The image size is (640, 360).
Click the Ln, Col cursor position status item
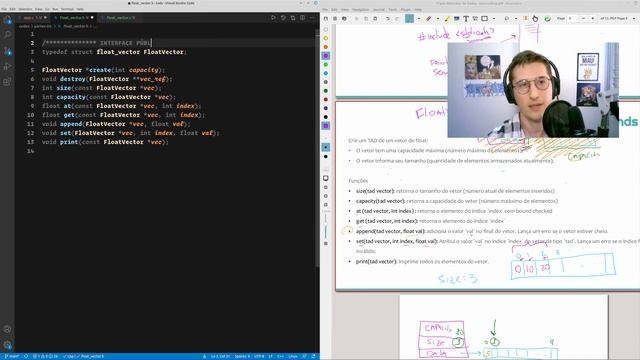click(220, 356)
